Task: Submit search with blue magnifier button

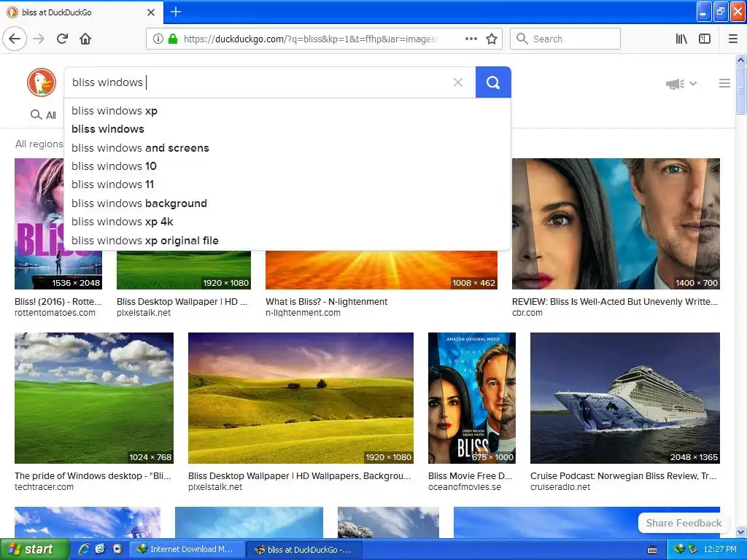Action: click(x=493, y=82)
